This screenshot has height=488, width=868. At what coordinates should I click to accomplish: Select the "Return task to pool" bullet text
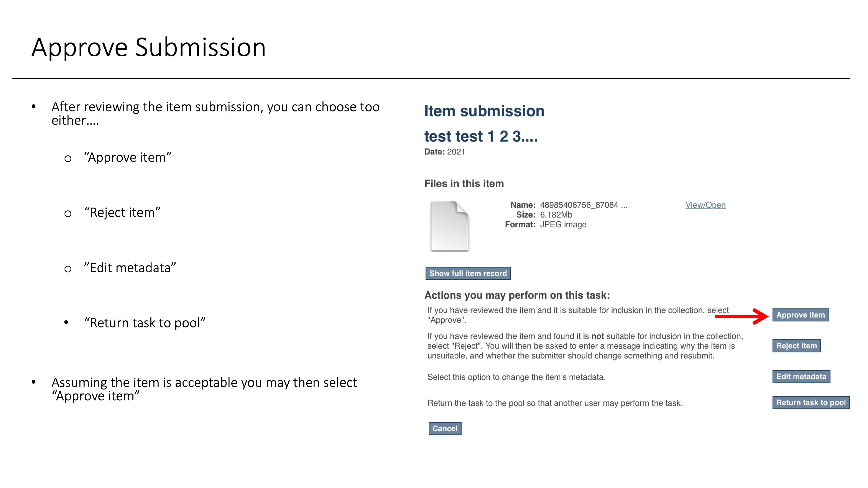[145, 323]
